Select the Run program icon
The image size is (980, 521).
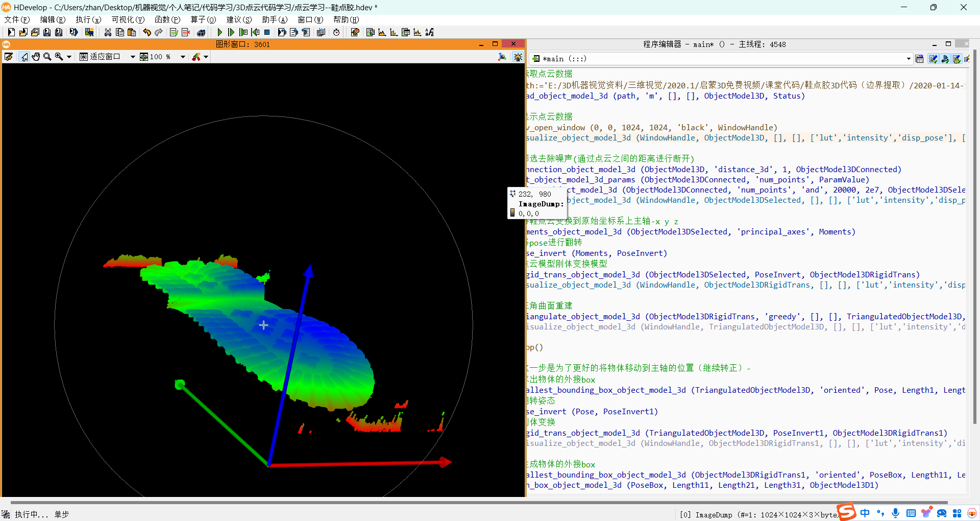coord(219,32)
